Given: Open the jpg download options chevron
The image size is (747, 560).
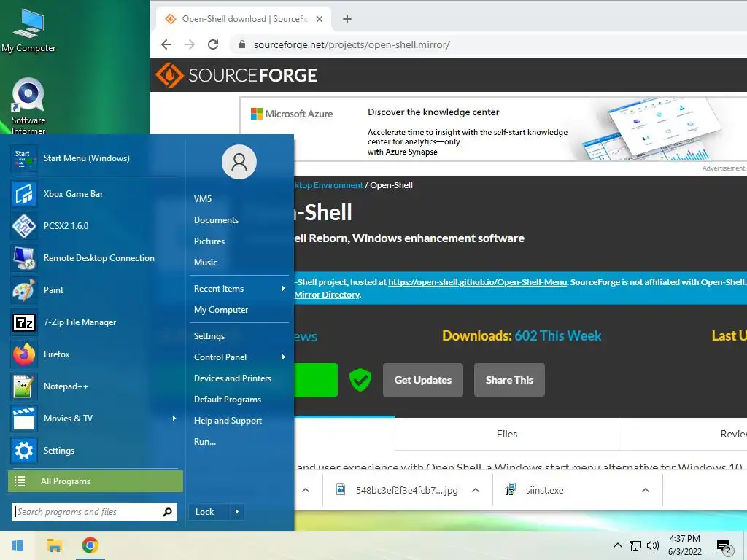Looking at the screenshot, I should [x=476, y=491].
